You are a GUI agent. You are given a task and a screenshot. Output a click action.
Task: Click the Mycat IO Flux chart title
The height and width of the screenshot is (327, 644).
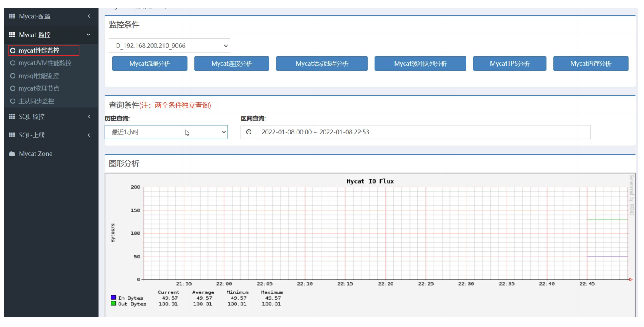click(x=370, y=181)
